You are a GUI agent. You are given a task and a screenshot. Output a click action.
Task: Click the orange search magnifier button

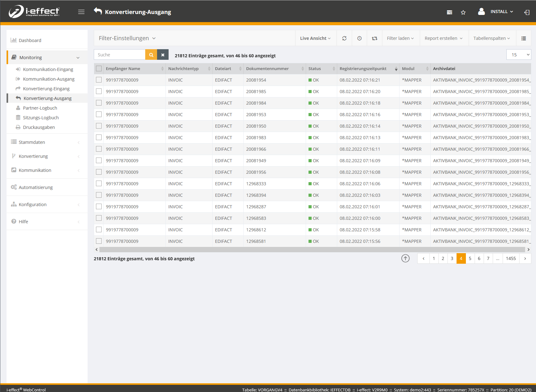click(x=151, y=55)
